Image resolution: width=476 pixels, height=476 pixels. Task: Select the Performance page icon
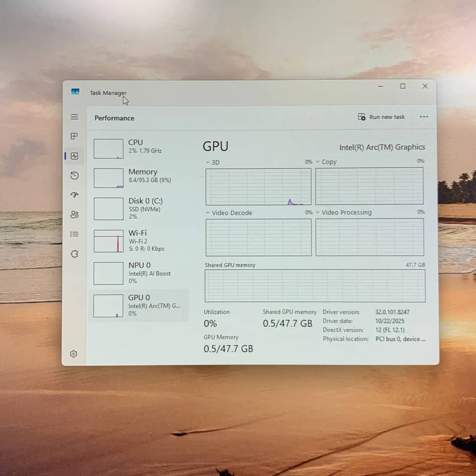tap(74, 156)
